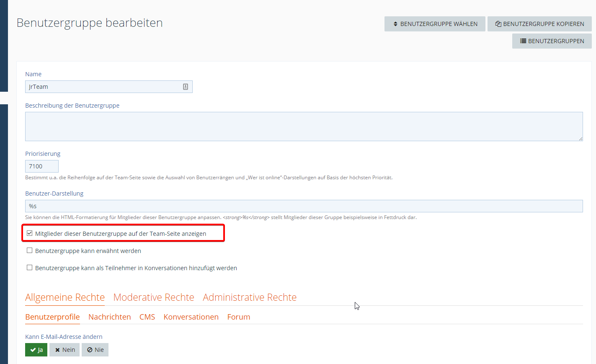Select Nie for E-Mail-Adresse ändern

pos(95,350)
